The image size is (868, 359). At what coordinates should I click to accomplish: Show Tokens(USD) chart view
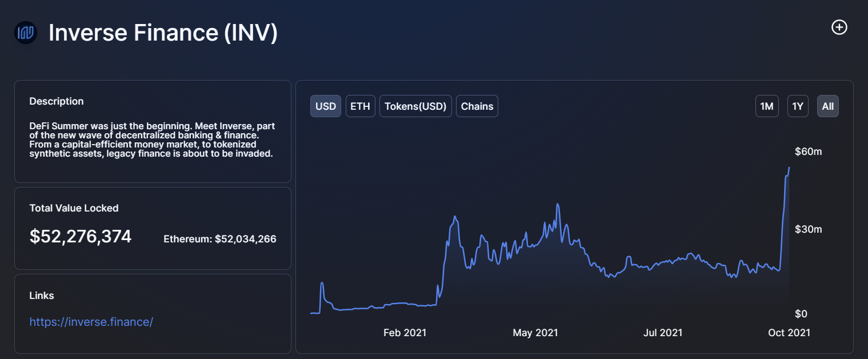(x=415, y=106)
